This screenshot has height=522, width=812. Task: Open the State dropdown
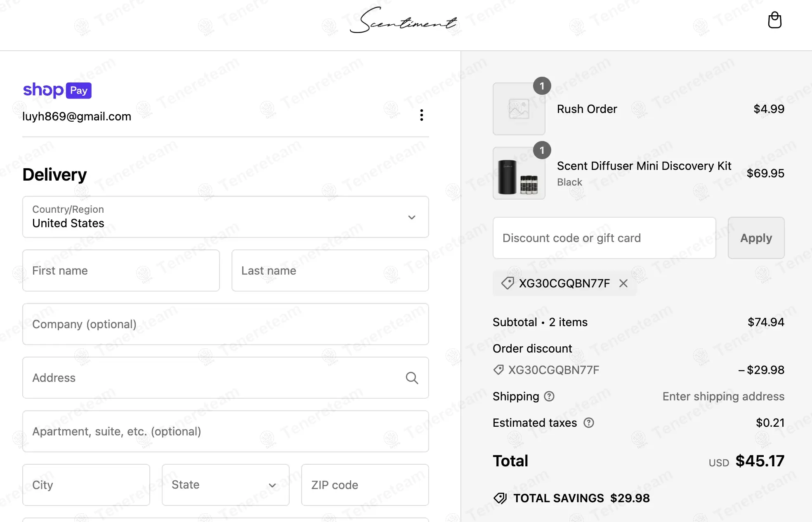(225, 485)
